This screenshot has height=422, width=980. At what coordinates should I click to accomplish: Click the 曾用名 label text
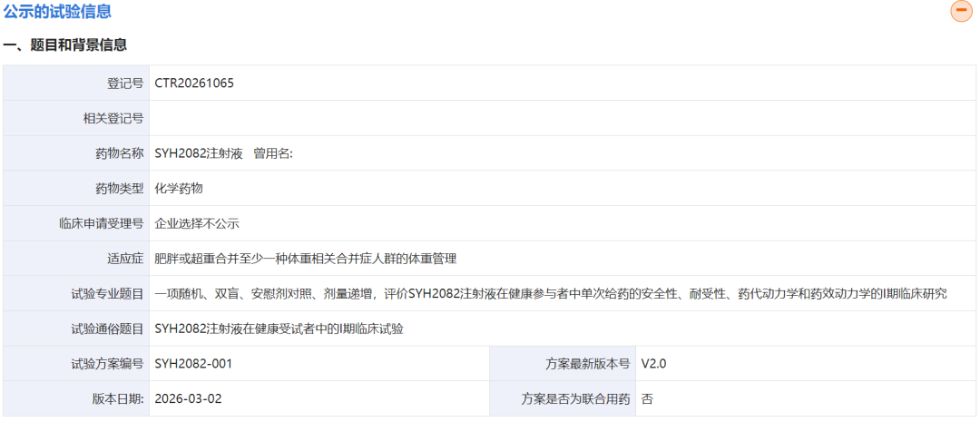[272, 153]
